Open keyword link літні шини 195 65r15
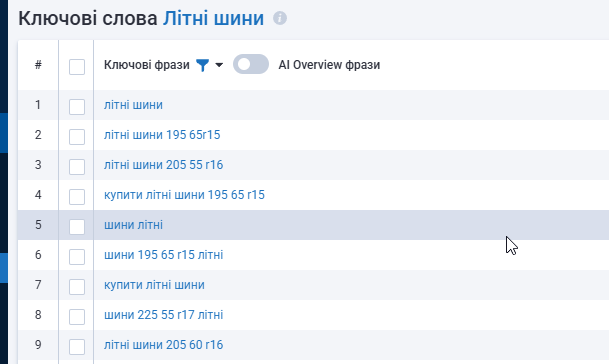 pyautogui.click(x=162, y=135)
